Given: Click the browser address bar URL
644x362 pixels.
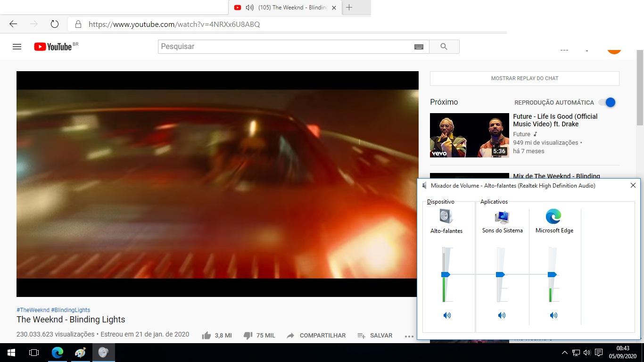Looking at the screenshot, I should [174, 24].
